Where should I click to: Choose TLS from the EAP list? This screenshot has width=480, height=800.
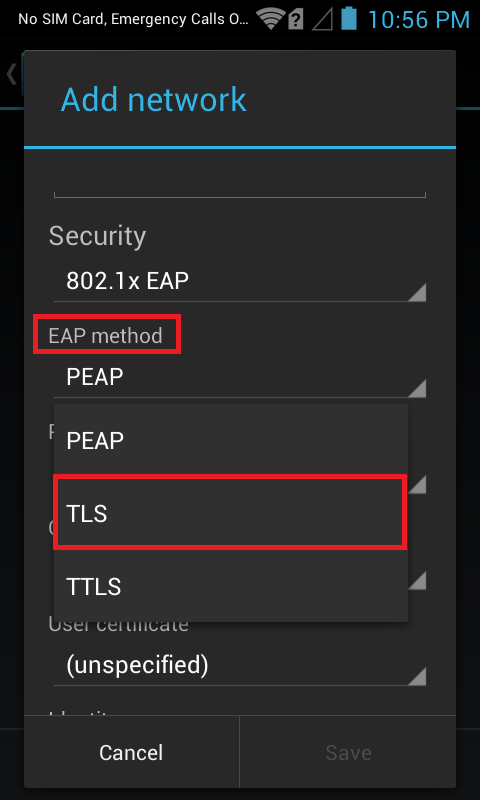tap(231, 513)
